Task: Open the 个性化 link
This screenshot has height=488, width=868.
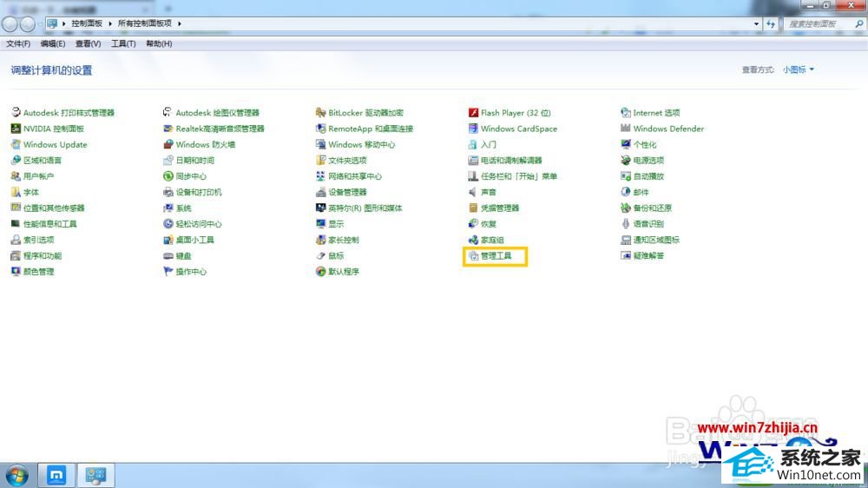Action: click(x=645, y=144)
